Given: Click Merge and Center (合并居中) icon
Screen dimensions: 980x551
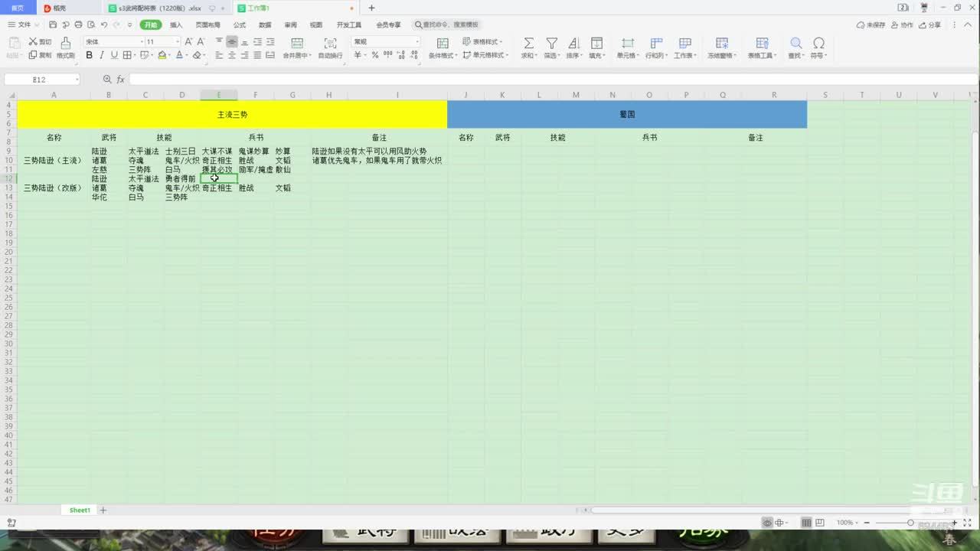Looking at the screenshot, I should (297, 44).
